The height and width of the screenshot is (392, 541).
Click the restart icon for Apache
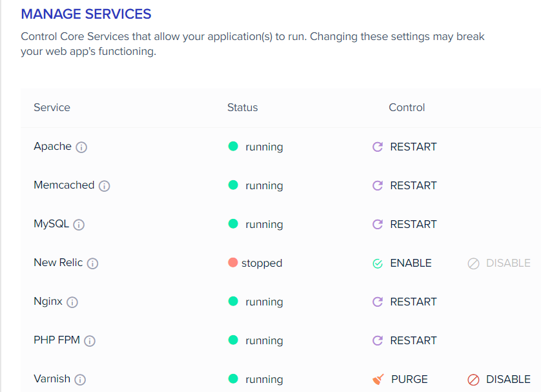377,147
